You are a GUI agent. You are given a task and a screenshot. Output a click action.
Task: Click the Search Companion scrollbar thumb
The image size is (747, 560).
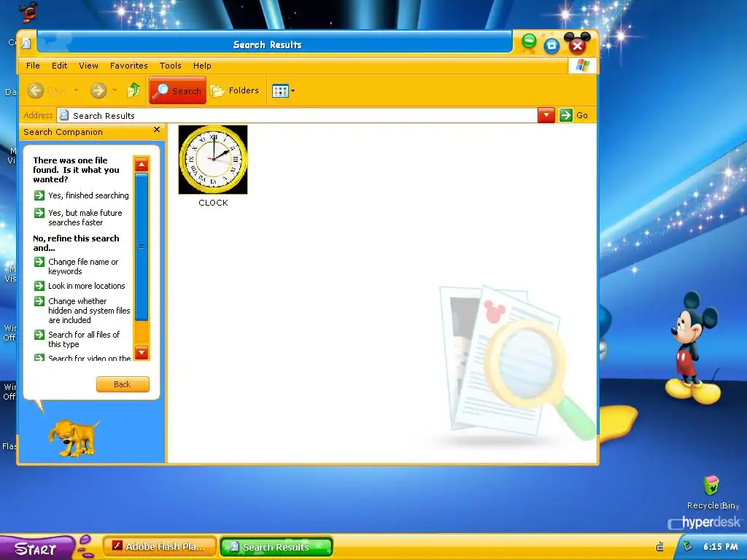tap(142, 246)
